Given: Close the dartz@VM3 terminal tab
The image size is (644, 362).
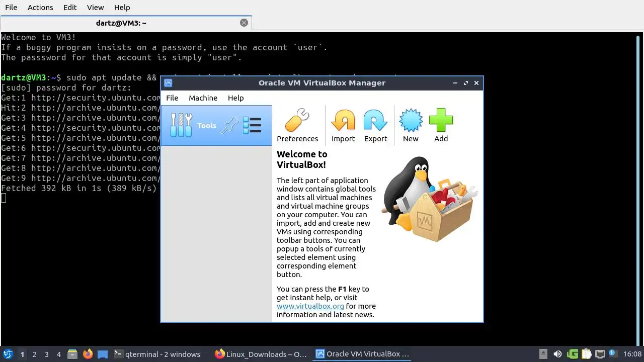Looking at the screenshot, I should click(244, 23).
